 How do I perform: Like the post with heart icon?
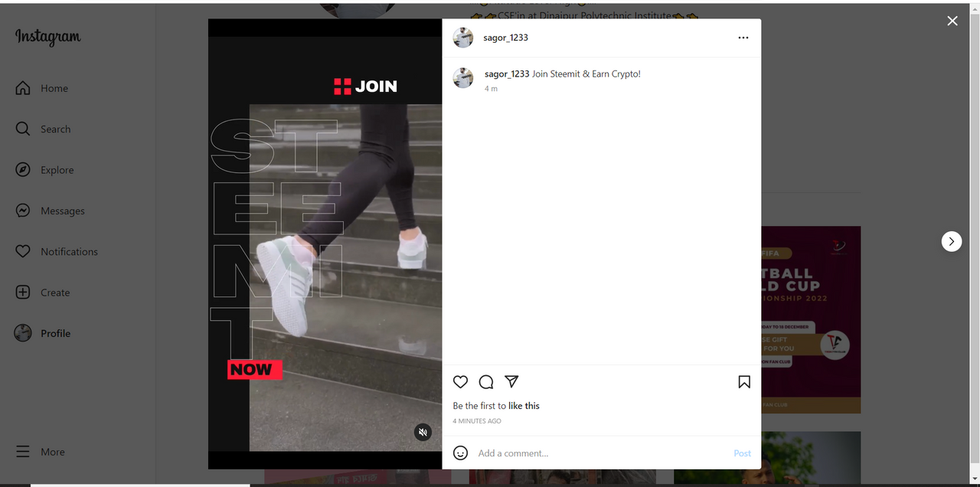460,382
